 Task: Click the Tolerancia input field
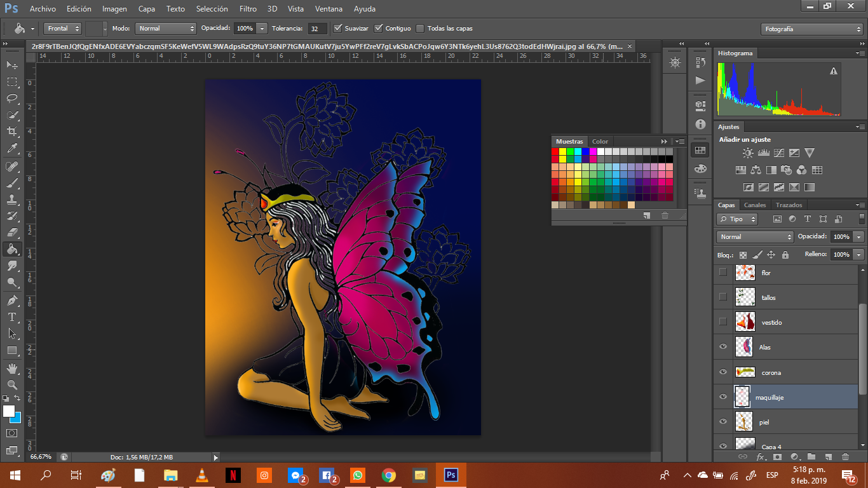coord(317,29)
